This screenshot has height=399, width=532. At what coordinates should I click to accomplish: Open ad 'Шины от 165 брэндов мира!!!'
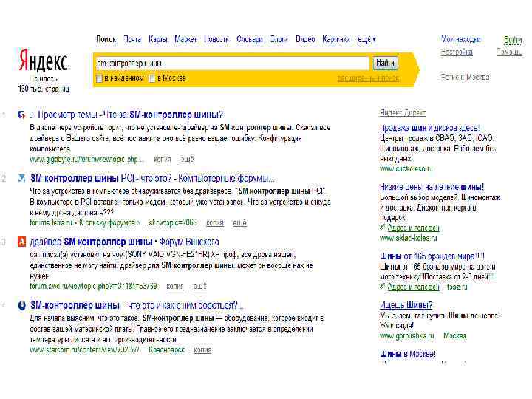pyautogui.click(x=432, y=256)
